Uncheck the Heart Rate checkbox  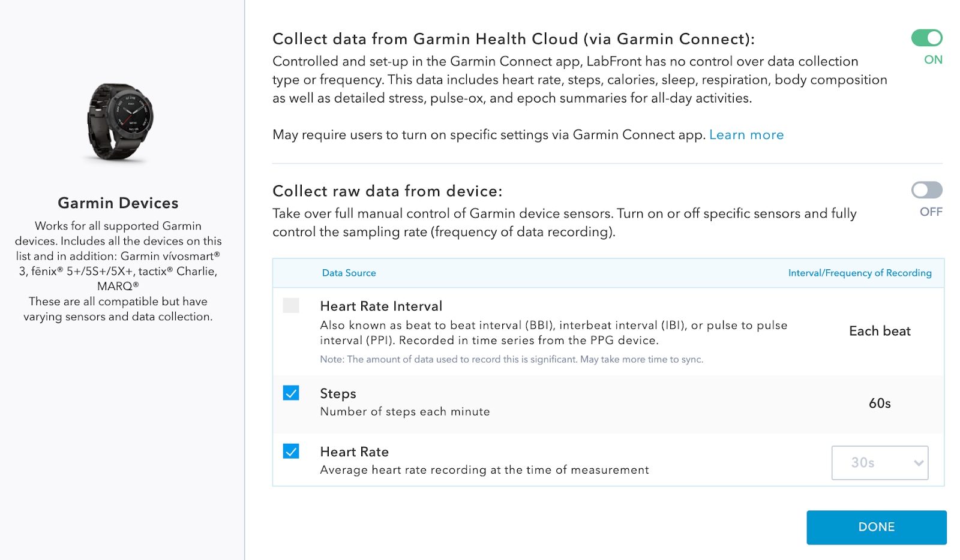291,451
